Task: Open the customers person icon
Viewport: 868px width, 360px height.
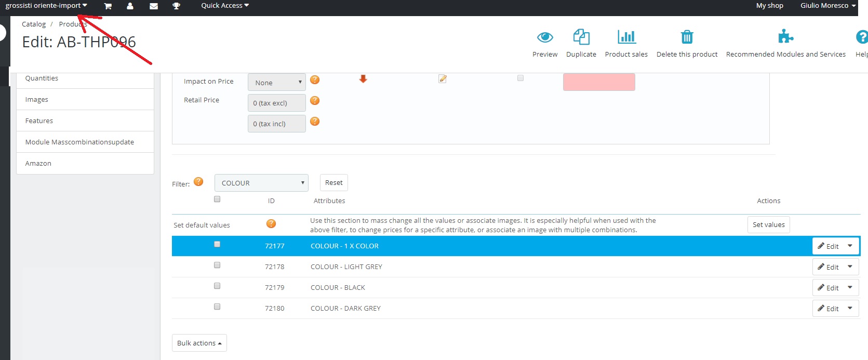Action: [x=130, y=6]
